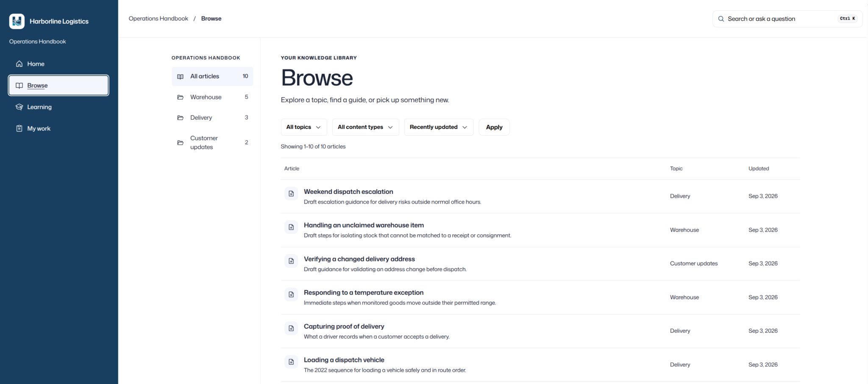
Task: Click the Ctrl K shortcut badge
Action: click(x=847, y=19)
